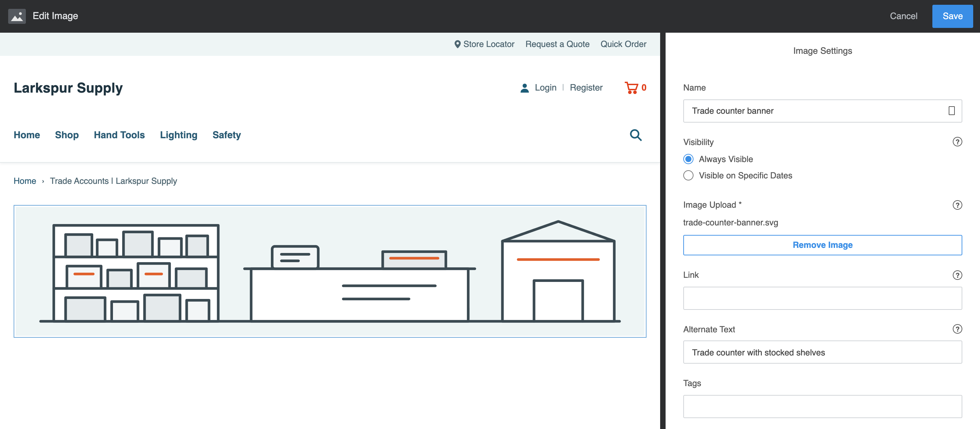Image resolution: width=980 pixels, height=429 pixels.
Task: Go to Home in the navigation menu
Action: point(27,135)
